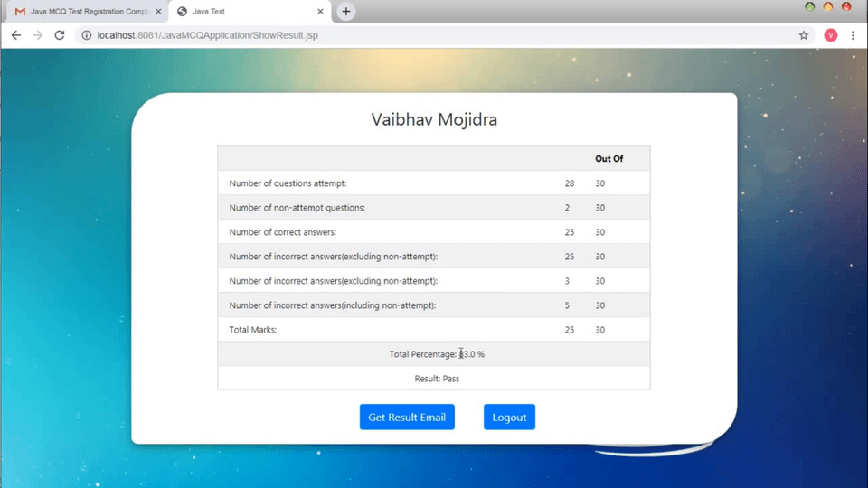This screenshot has width=868, height=488.
Task: Select the Java Test tab
Action: tap(244, 12)
